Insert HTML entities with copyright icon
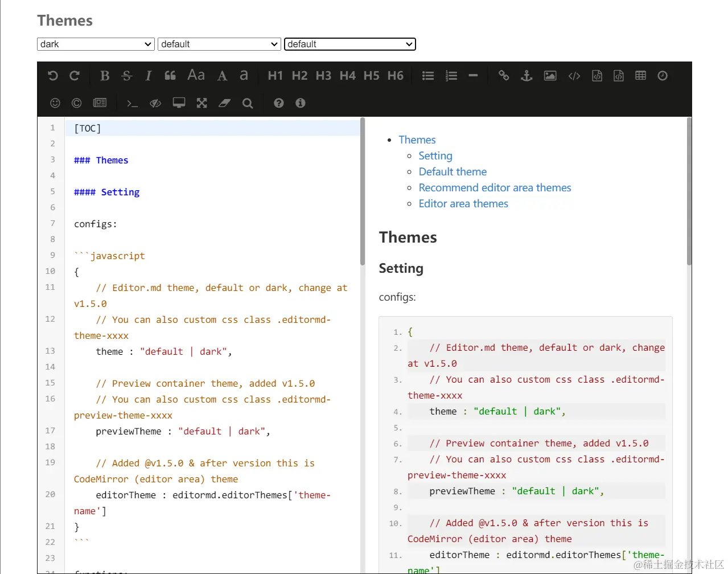The height and width of the screenshot is (574, 728). (77, 103)
